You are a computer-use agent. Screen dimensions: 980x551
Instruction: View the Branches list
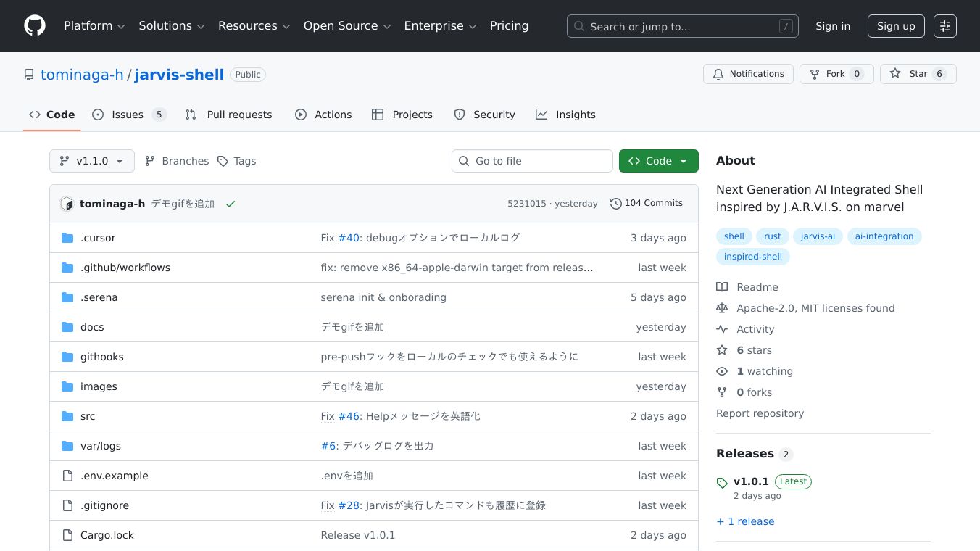click(177, 161)
